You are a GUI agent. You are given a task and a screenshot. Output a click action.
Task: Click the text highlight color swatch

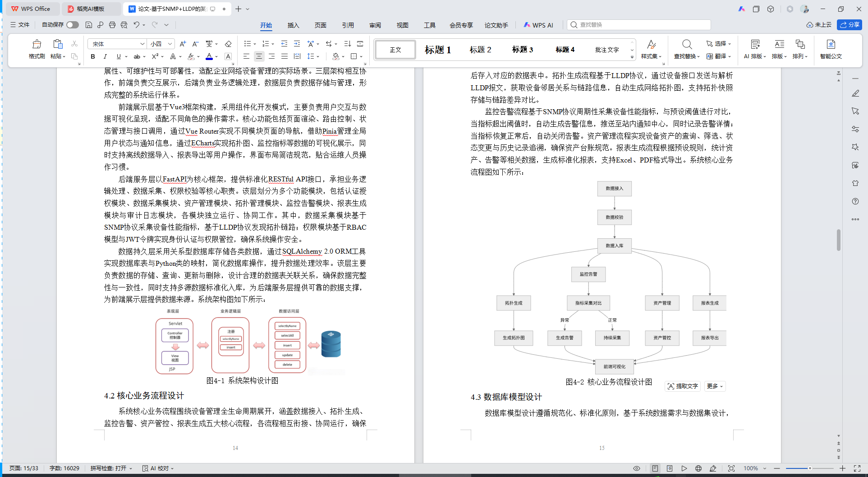pos(191,56)
